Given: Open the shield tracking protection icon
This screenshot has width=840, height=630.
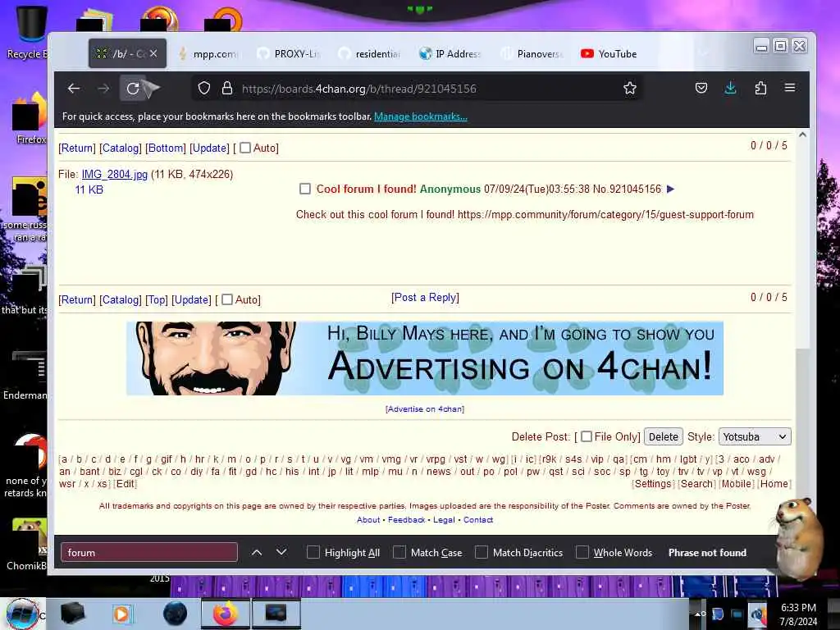Looking at the screenshot, I should [204, 88].
